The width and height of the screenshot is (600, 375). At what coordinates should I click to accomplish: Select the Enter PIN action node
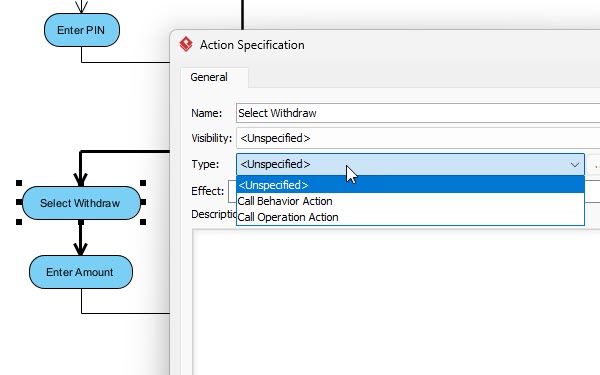[x=82, y=30]
